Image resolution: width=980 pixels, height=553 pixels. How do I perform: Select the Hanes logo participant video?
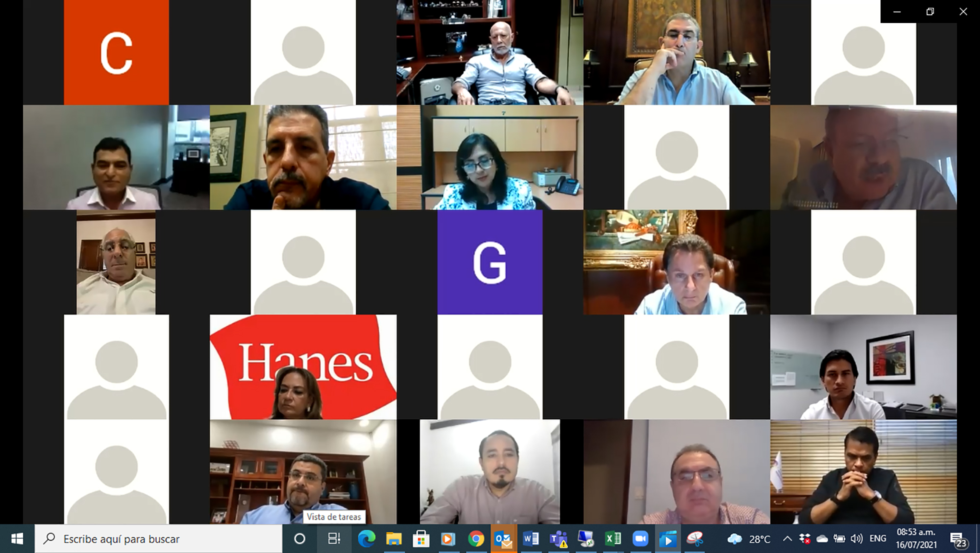[303, 367]
